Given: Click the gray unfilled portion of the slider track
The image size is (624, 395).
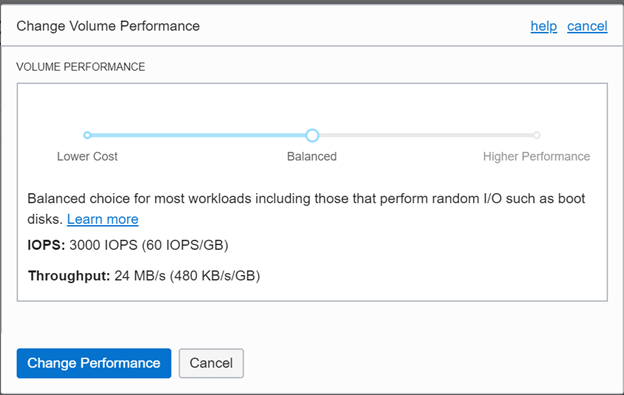Looking at the screenshot, I should (426, 135).
